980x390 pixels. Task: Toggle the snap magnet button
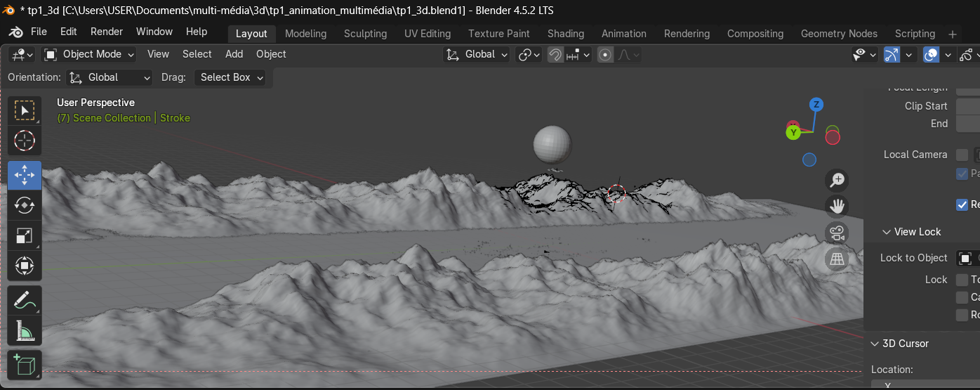tap(555, 55)
